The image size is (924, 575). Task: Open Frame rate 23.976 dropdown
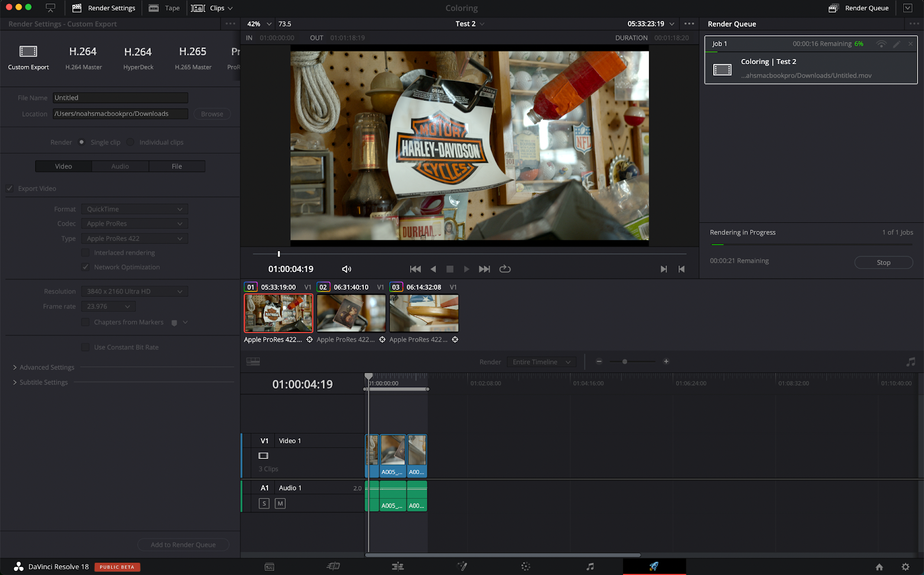pyautogui.click(x=109, y=307)
